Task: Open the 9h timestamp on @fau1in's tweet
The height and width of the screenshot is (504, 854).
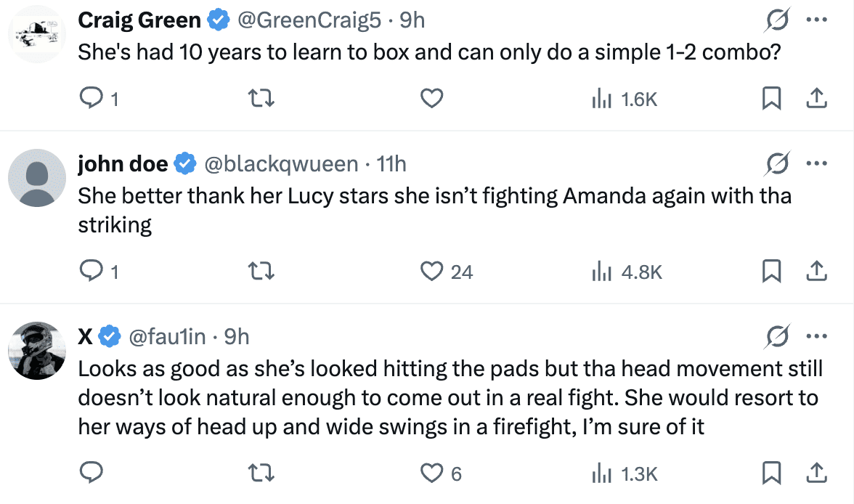Action: [237, 336]
